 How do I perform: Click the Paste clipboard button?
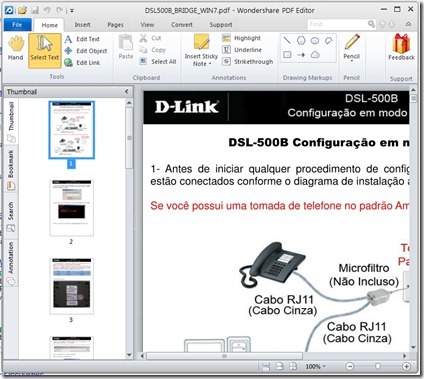[x=126, y=47]
